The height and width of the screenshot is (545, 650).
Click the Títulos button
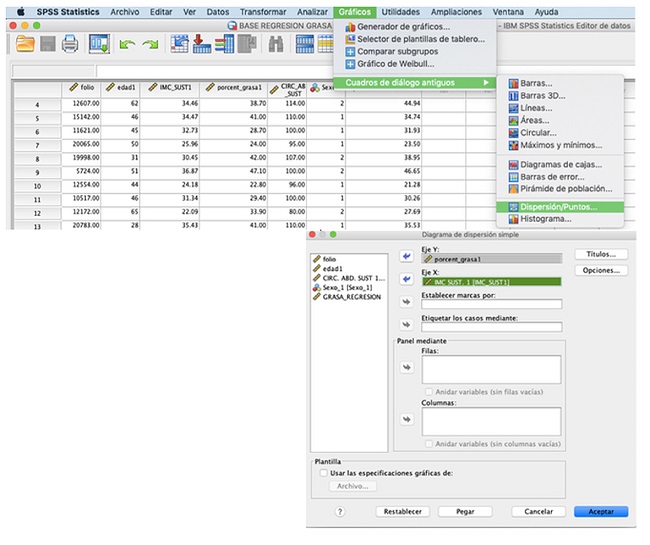tap(601, 255)
